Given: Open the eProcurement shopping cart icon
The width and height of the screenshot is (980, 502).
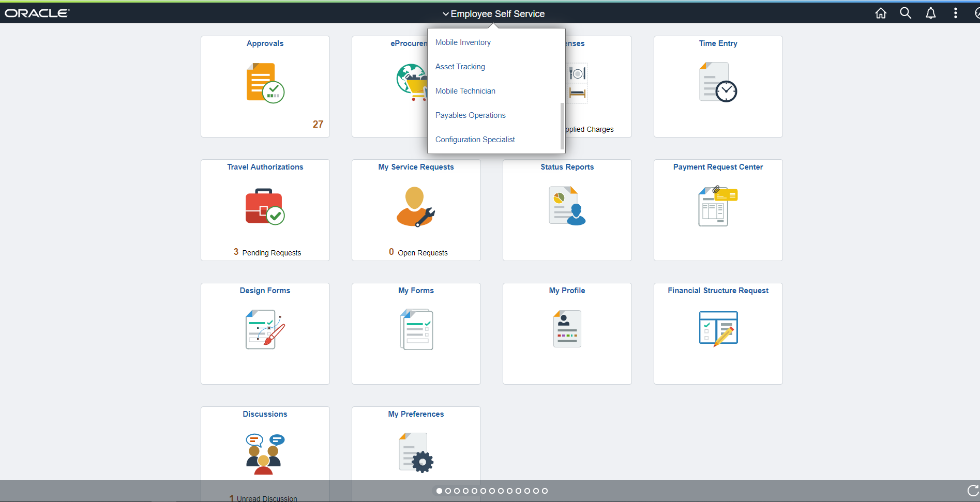Looking at the screenshot, I should coord(412,83).
